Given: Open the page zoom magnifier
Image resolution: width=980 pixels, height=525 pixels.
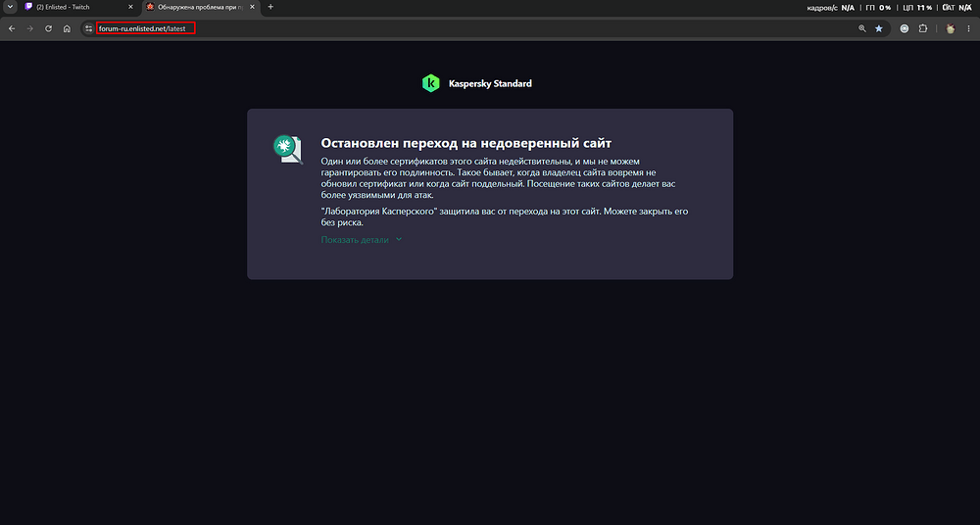Looking at the screenshot, I should (x=862, y=28).
